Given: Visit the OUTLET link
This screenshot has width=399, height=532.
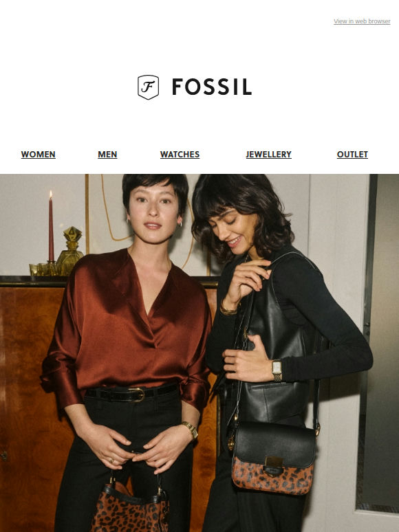Looking at the screenshot, I should (x=352, y=155).
